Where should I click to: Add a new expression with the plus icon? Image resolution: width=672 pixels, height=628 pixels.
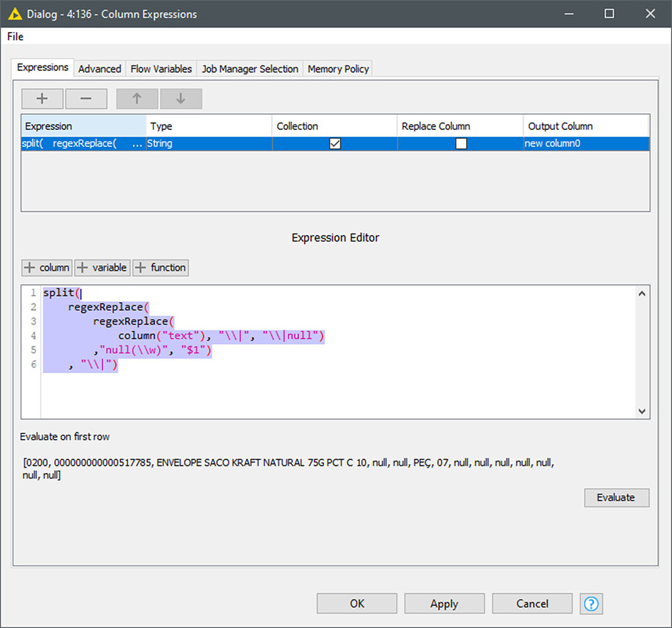coord(41,99)
